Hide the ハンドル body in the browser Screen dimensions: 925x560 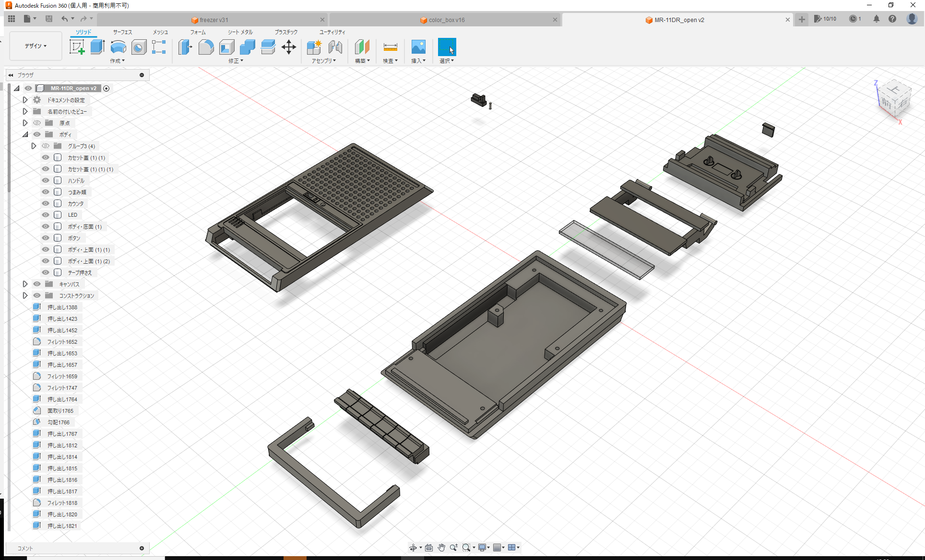(x=45, y=180)
